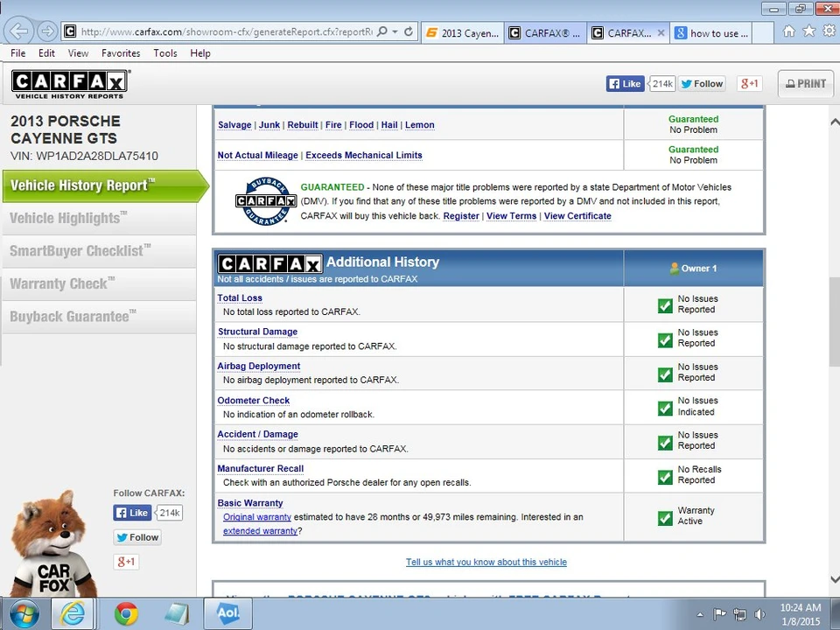Open the Windows Start button
Viewport: 840px width, 630px height.
(24, 614)
